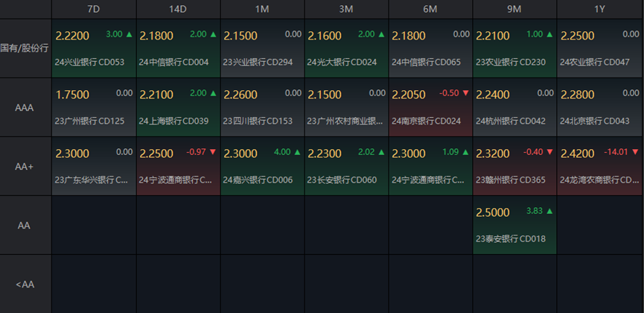Viewport: 644px width, 313px height.
Task: Choose the <AA rating row header
Action: coord(25,284)
